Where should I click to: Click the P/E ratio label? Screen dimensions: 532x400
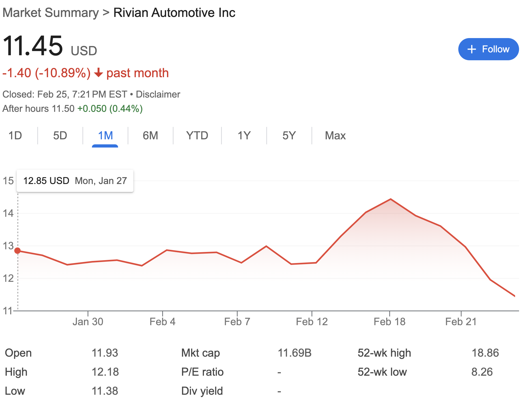[x=202, y=372]
